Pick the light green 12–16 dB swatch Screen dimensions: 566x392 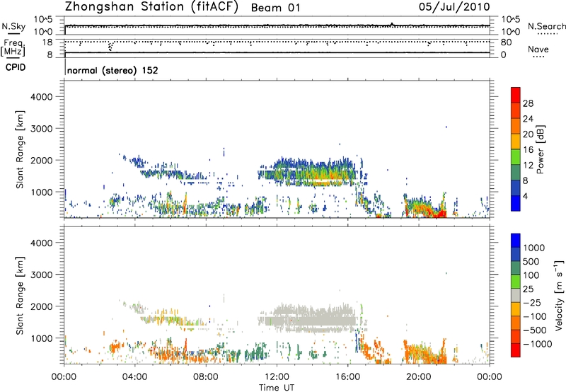(x=516, y=156)
